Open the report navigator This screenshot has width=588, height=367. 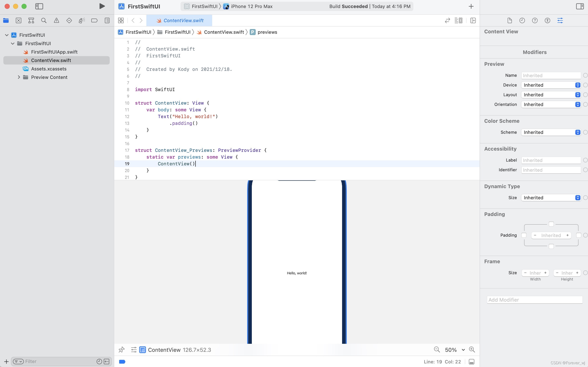(x=107, y=21)
